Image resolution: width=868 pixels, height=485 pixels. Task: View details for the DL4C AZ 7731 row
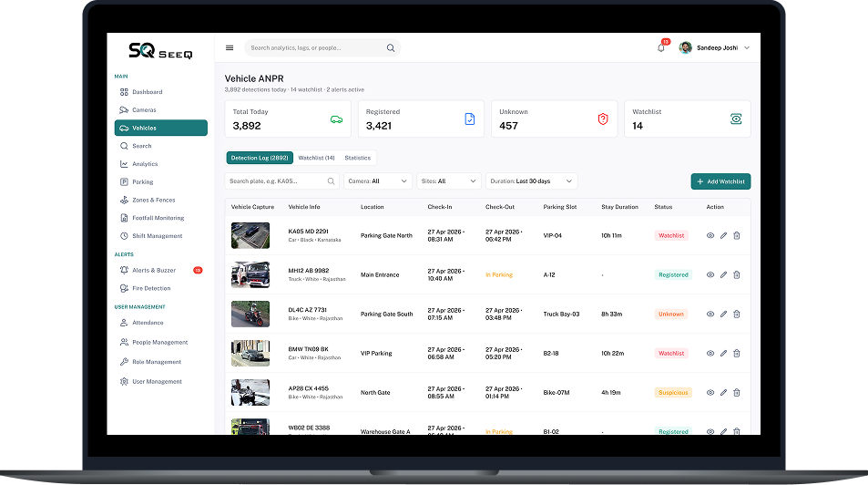[x=710, y=315]
